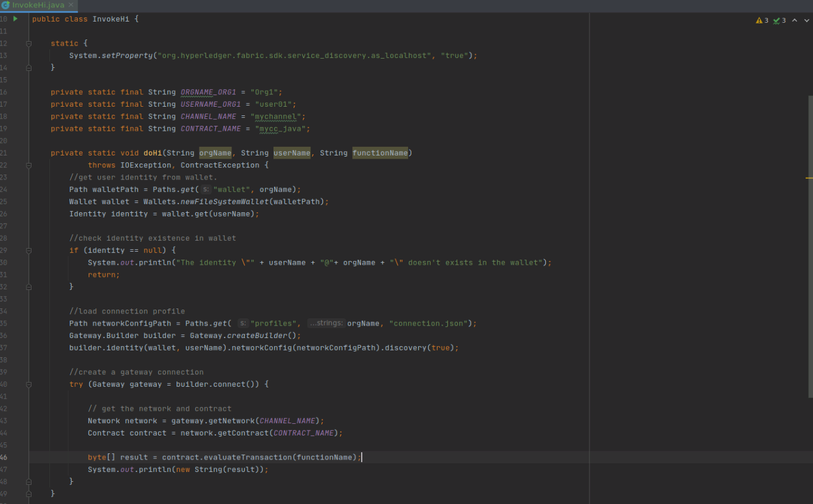Click the highlighted orgName parameter on line 21
The width and height of the screenshot is (813, 504).
point(215,153)
